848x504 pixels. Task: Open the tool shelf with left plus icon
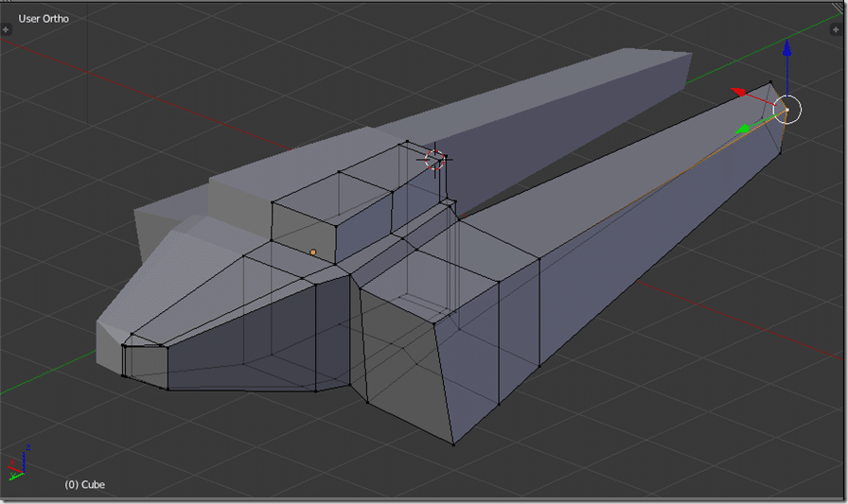point(6,29)
